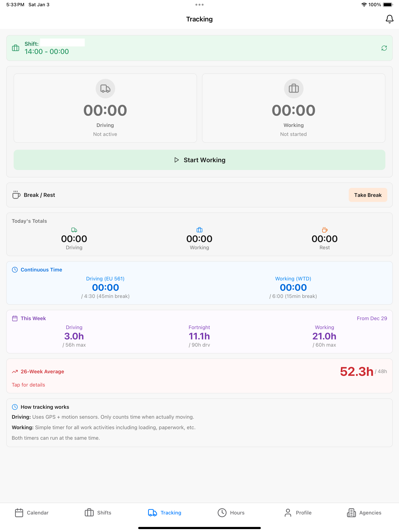Switch to the Agencies tab
The image size is (399, 532).
(x=364, y=513)
